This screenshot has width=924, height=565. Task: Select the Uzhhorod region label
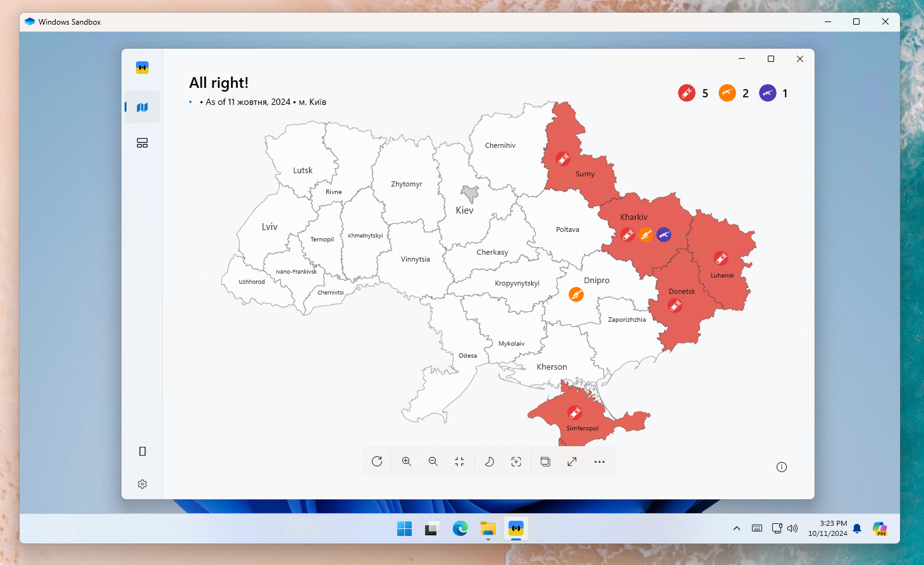coord(252,282)
